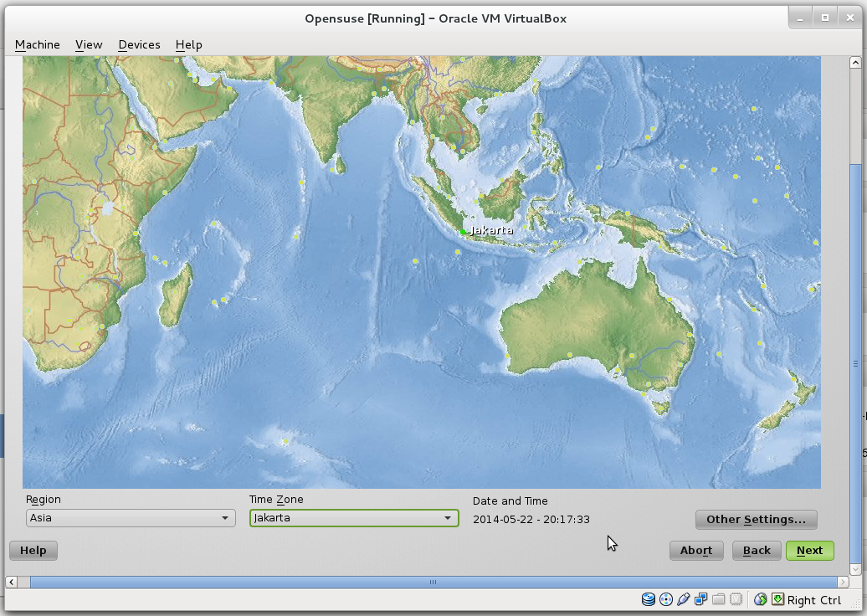Open the View menu
This screenshot has height=616, width=867.
[89, 44]
